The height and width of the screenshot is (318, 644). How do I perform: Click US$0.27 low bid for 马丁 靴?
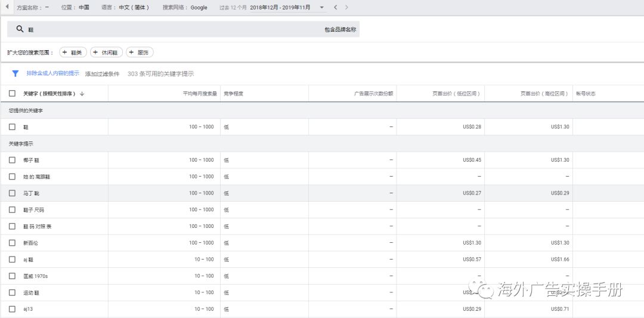(x=472, y=193)
